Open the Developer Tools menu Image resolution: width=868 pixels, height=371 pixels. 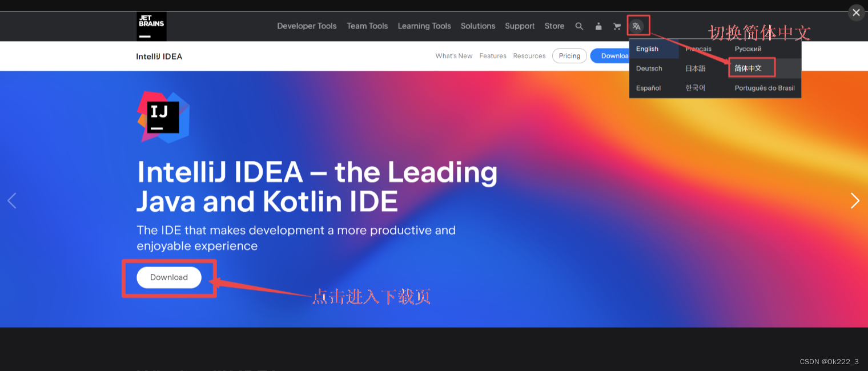(307, 26)
